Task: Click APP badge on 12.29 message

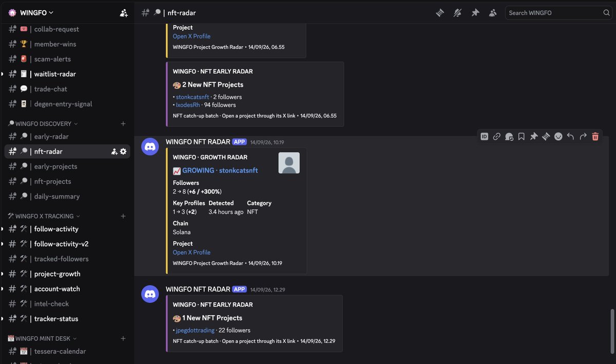Action: (x=240, y=289)
